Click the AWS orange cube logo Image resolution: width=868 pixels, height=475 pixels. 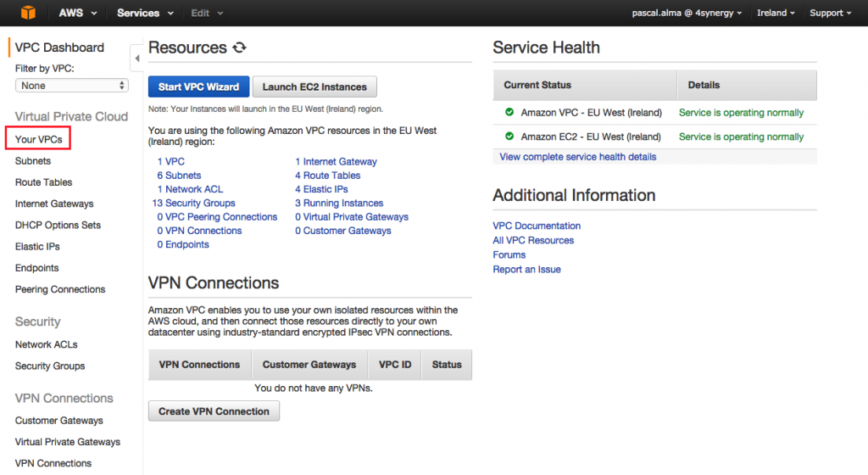(x=28, y=12)
